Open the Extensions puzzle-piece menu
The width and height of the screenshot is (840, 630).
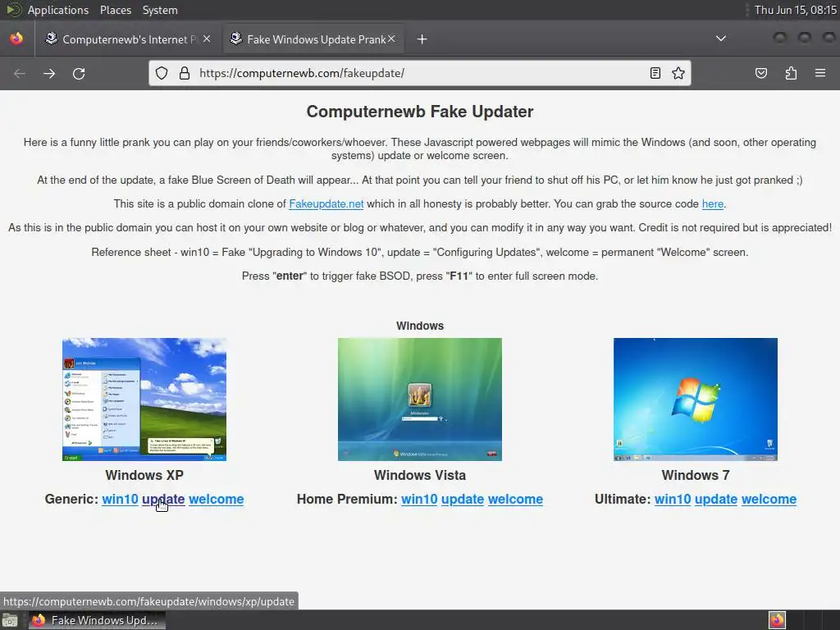click(x=791, y=73)
